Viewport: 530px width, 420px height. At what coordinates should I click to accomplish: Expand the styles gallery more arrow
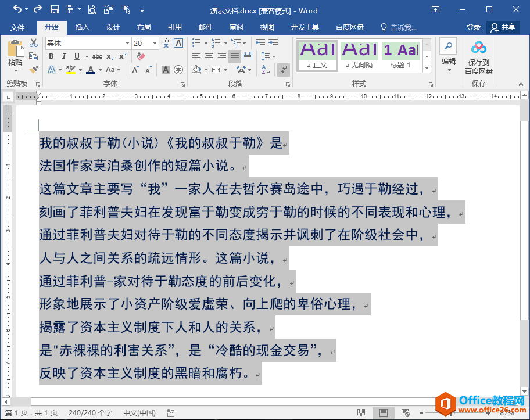tap(427, 67)
